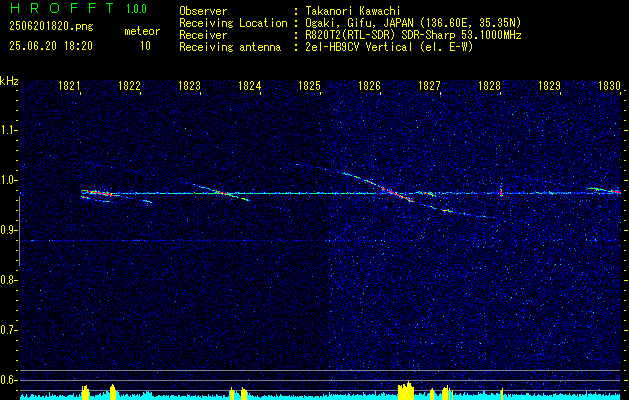Click the 'meteor' count label
Viewport: 629px width, 400px height.
coord(142,31)
